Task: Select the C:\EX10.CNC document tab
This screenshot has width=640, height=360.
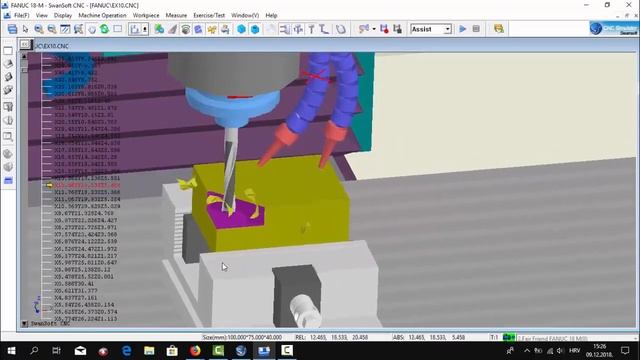Action: coord(52,46)
